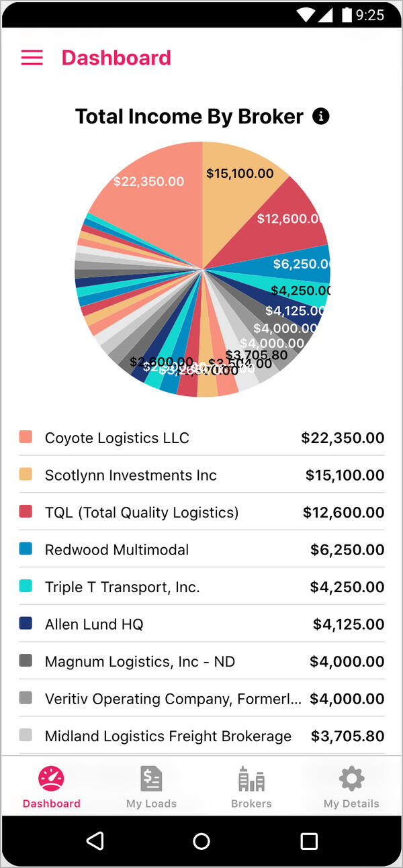Open the My Loads invoice icon
The width and height of the screenshot is (403, 868).
click(151, 779)
